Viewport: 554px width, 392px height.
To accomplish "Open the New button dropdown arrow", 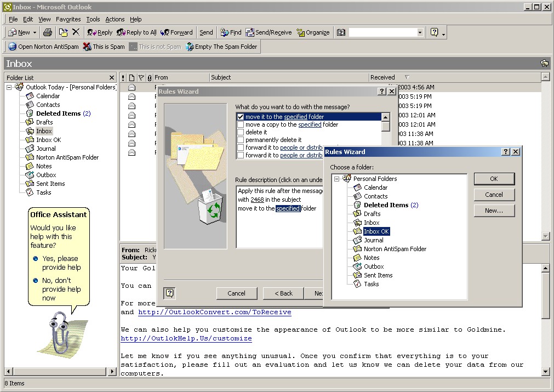I will [x=35, y=32].
